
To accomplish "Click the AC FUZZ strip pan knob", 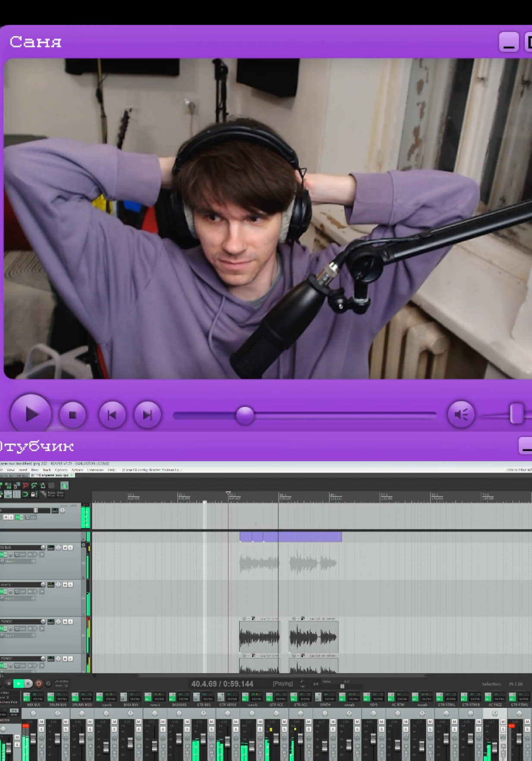I will point(495,713).
